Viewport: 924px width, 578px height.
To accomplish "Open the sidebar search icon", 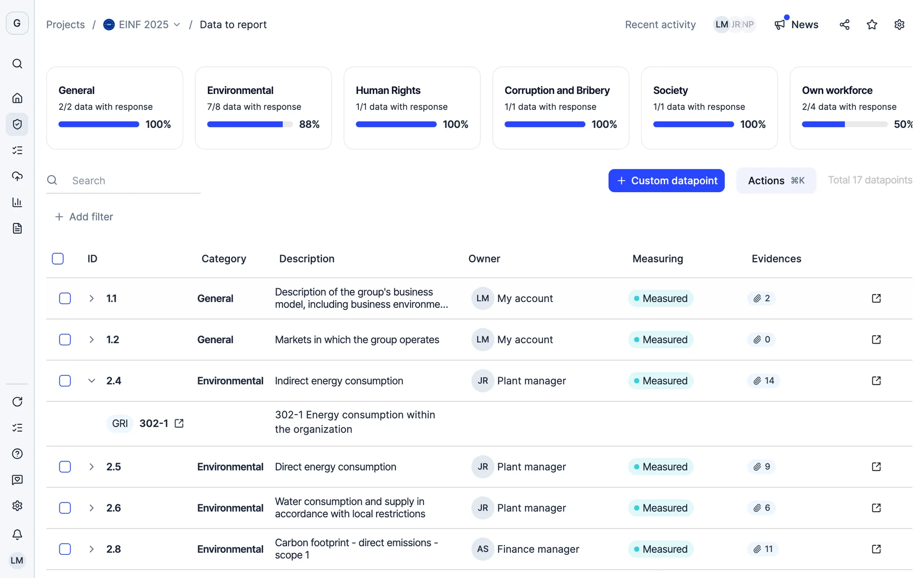I will click(17, 64).
